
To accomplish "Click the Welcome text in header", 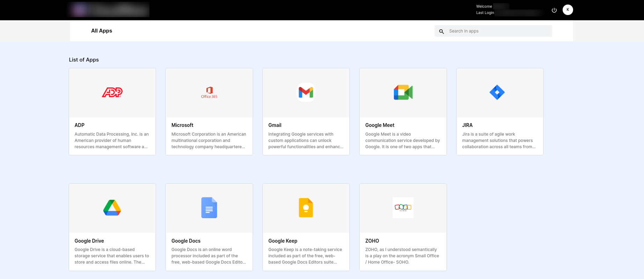I will (484, 6).
